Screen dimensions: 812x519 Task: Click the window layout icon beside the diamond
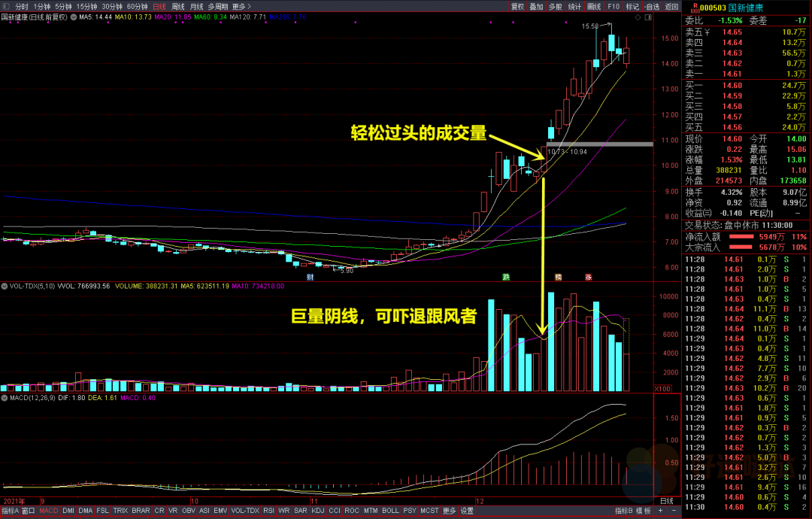pyautogui.click(x=648, y=17)
